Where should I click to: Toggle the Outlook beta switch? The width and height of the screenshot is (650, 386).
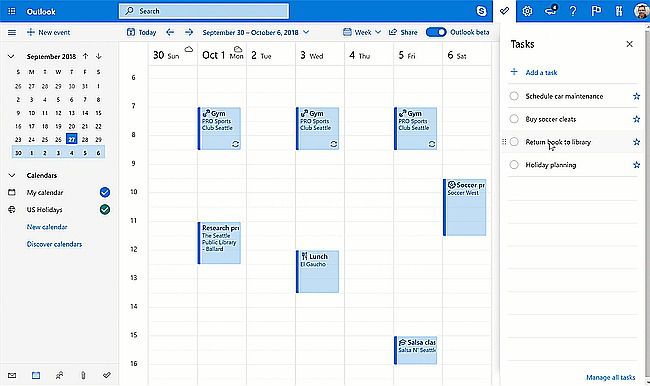pos(436,32)
